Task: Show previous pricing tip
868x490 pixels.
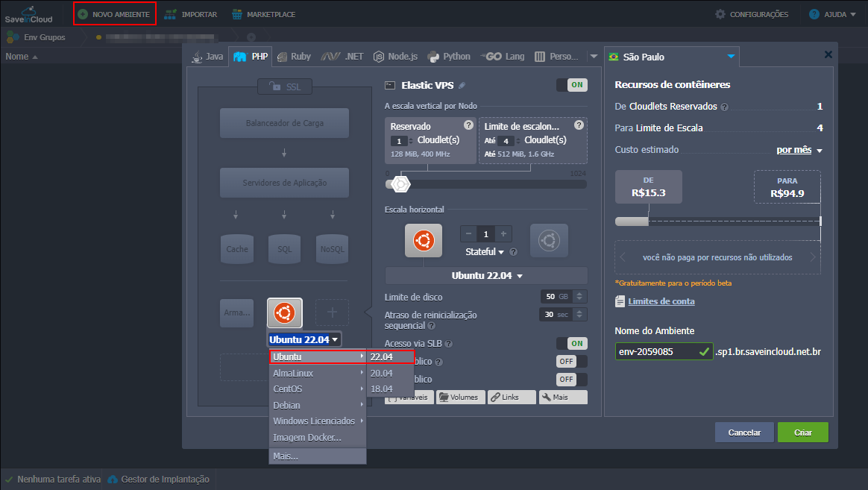Action: [623, 257]
